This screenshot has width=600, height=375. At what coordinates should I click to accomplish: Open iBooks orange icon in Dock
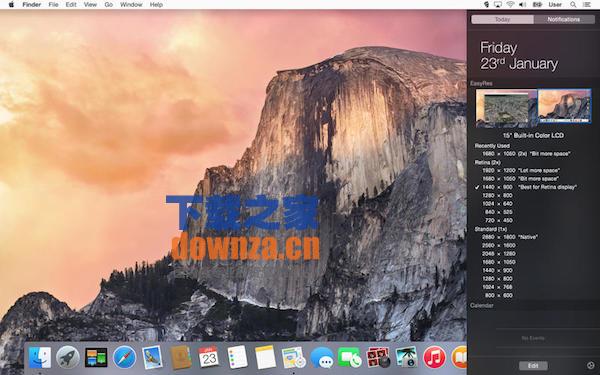[459, 357]
